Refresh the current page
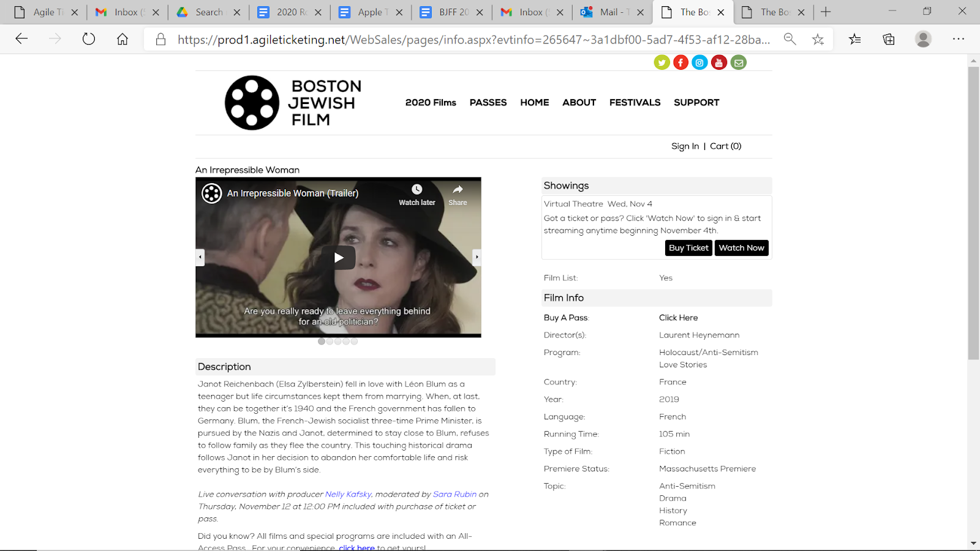This screenshot has width=980, height=551. coord(89,39)
